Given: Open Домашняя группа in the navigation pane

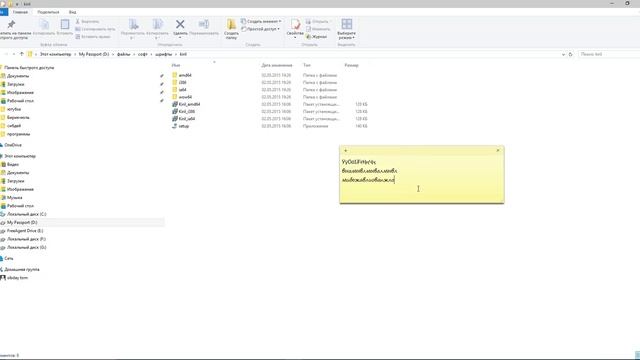Looking at the screenshot, I should [x=22, y=269].
